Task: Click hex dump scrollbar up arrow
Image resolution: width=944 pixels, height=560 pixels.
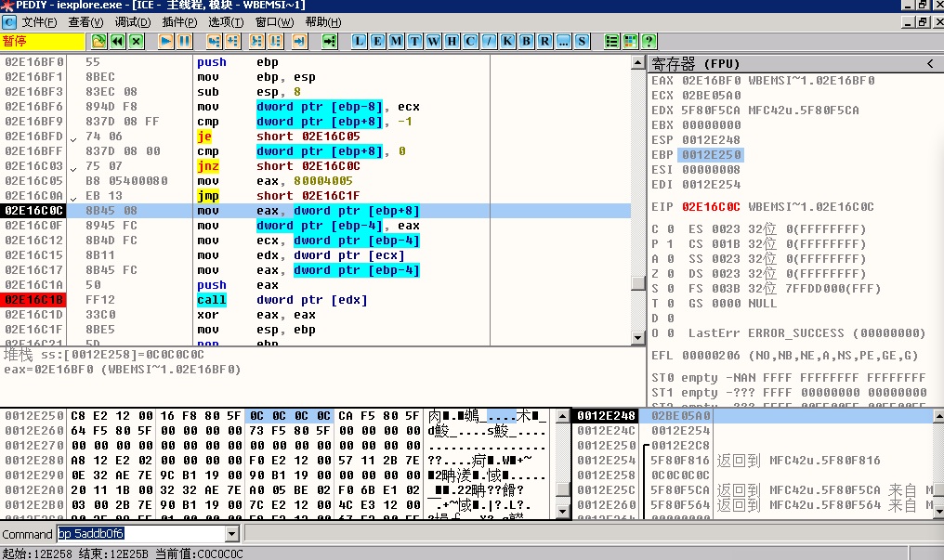Action: [562, 416]
